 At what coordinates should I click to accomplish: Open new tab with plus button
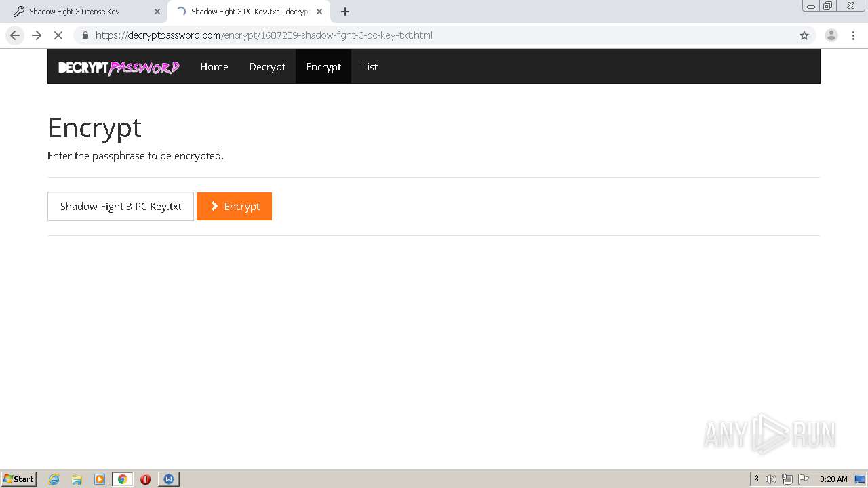[x=345, y=12]
